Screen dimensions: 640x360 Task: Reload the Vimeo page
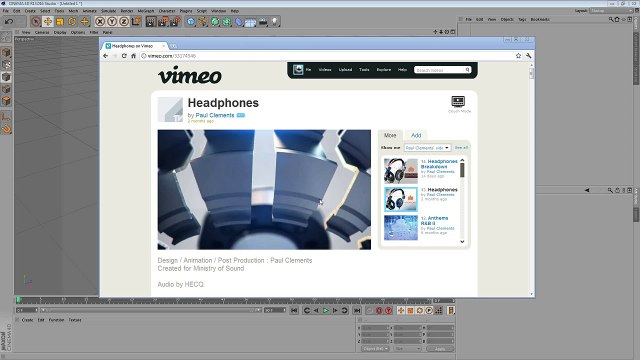point(124,56)
